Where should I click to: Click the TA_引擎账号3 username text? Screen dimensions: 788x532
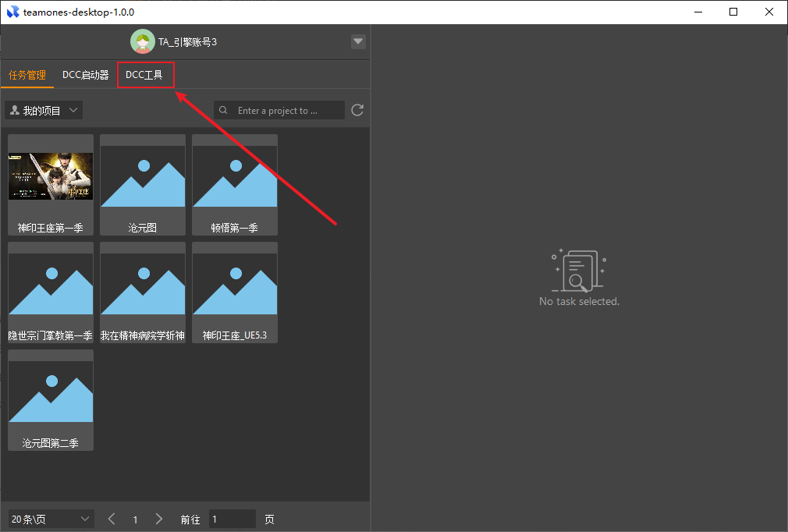point(187,42)
